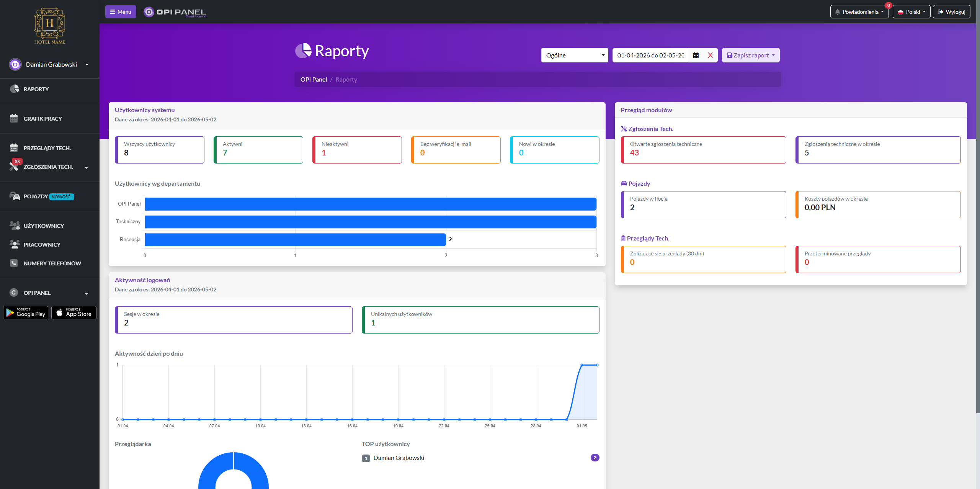Click the NOWOŚĆ! badge next to Pojazdy
This screenshot has width=980, height=489.
(62, 196)
